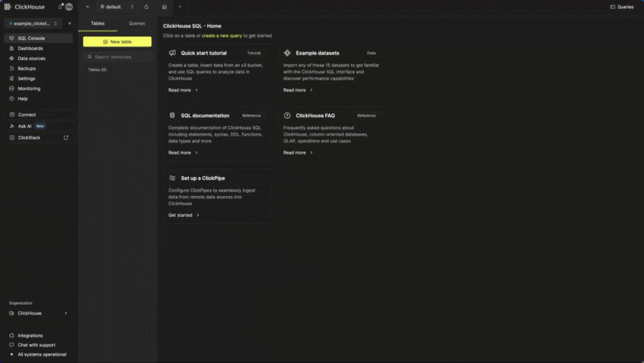Go to the SQL console home icon
Screen dimensions: 644x363
(165, 7)
